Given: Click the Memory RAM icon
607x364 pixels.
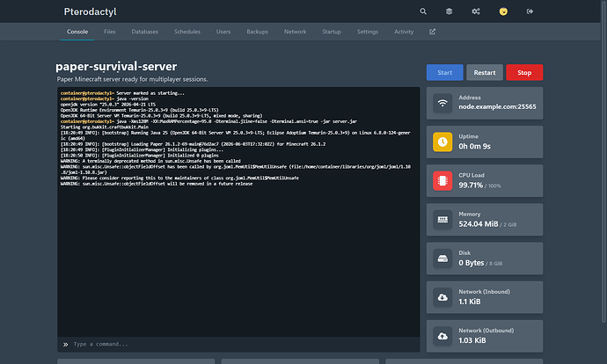Looking at the screenshot, I should 442,220.
